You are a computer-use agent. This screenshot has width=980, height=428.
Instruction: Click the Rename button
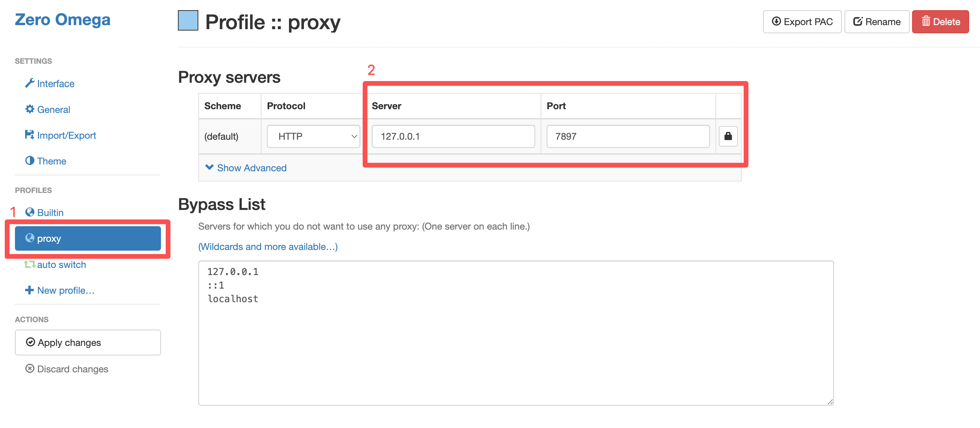(x=876, y=22)
